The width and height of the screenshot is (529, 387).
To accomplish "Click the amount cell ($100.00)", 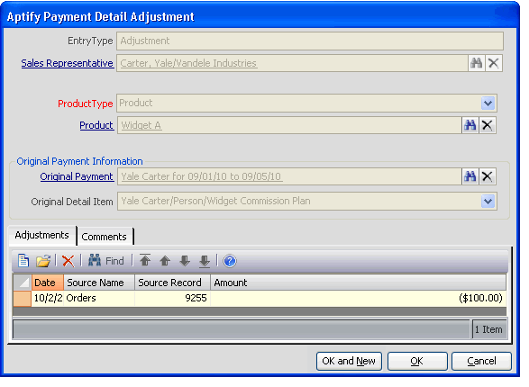I will (358, 298).
